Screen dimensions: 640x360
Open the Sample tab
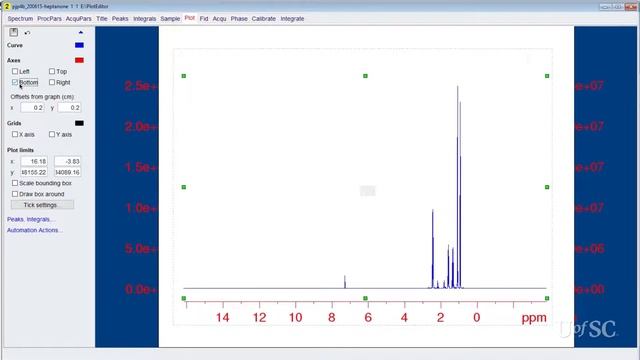point(170,19)
